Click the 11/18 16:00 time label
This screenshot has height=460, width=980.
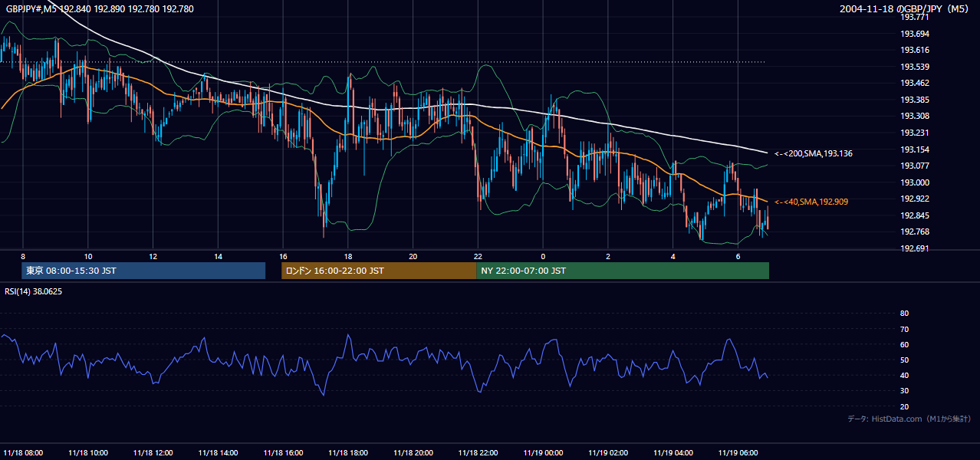tap(284, 452)
